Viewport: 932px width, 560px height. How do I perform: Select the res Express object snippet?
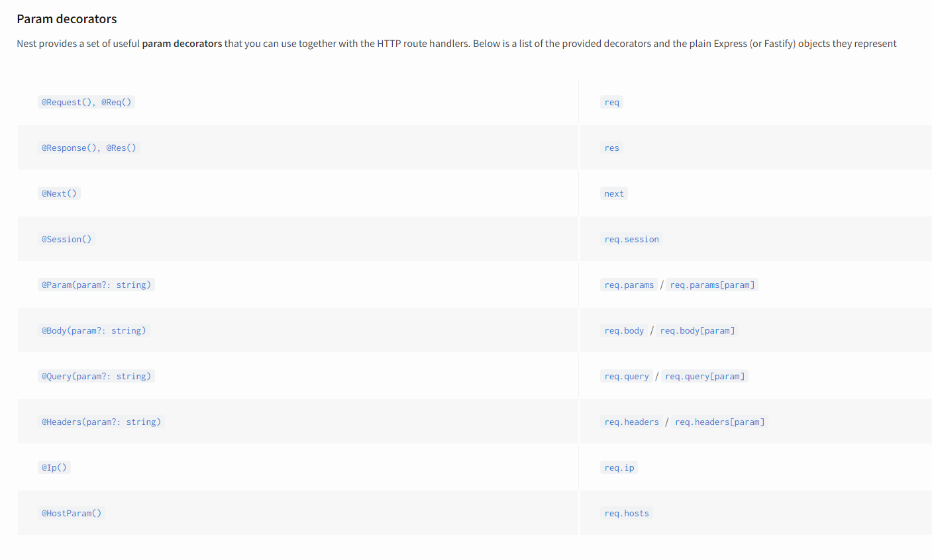(611, 148)
